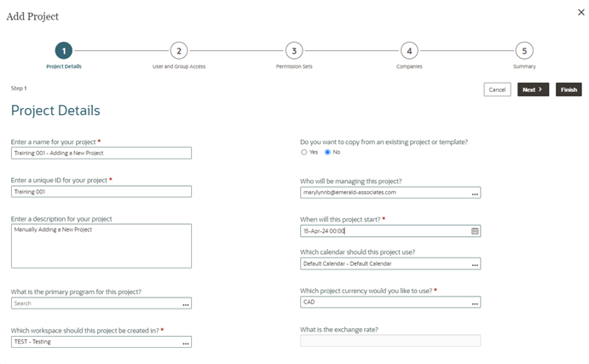Viewport: 589px width, 364px height.
Task: Focus the unique project ID field
Action: click(101, 192)
